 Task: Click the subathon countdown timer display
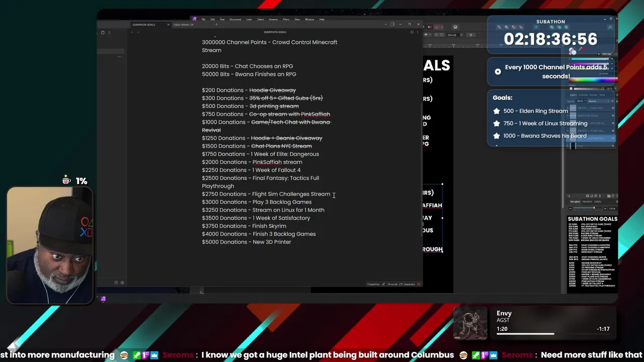[550, 39]
